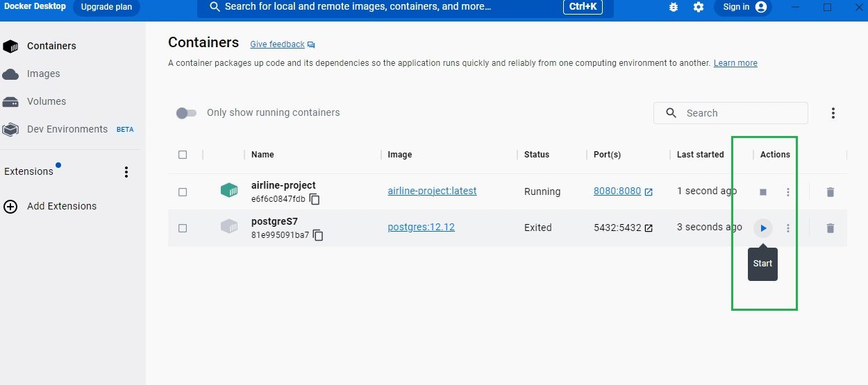Open airline-project:latest image link
Image resolution: width=868 pixels, height=385 pixels.
pos(432,191)
